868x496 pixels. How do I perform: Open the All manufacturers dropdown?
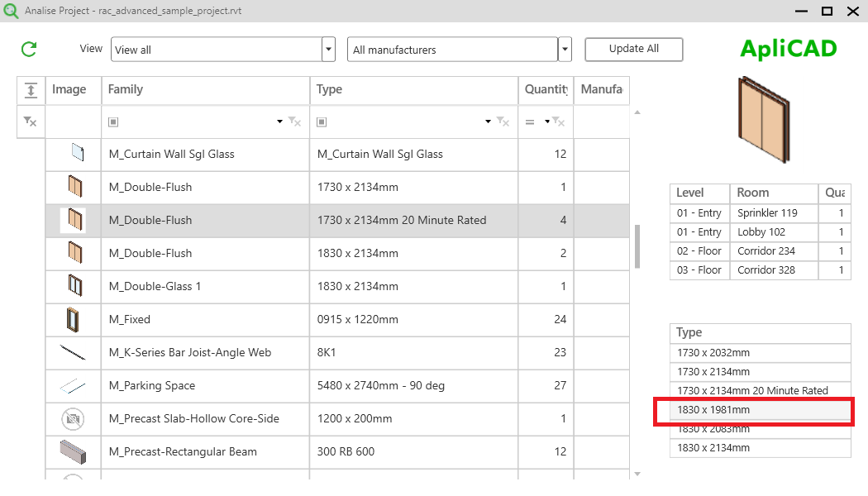tap(564, 49)
